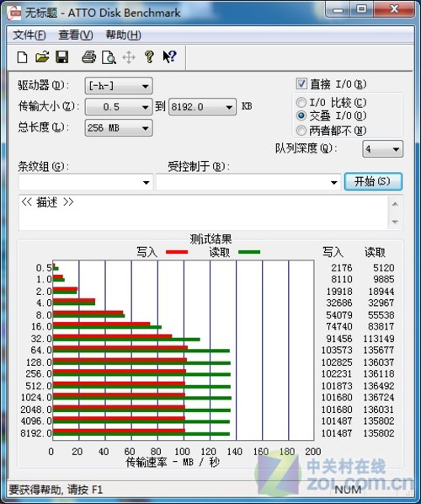Click read value 136724 in results
The height and width of the screenshot is (504, 421).
pos(379,397)
